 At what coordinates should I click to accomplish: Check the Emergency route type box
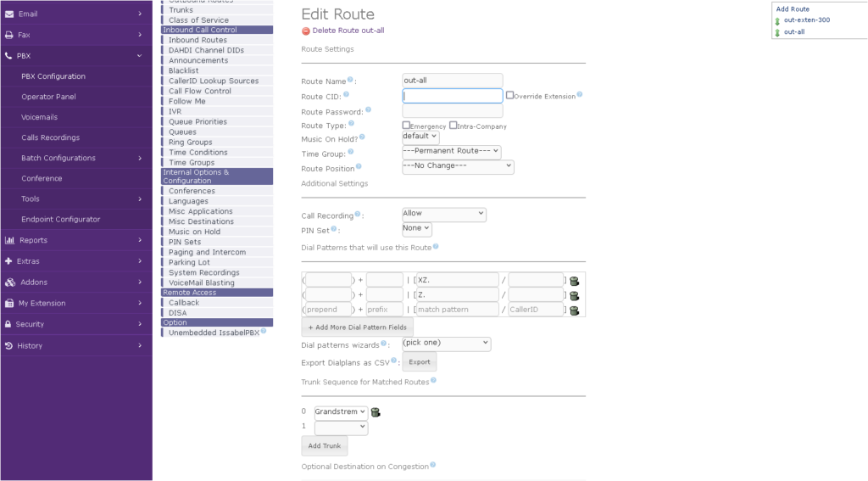pyautogui.click(x=406, y=126)
